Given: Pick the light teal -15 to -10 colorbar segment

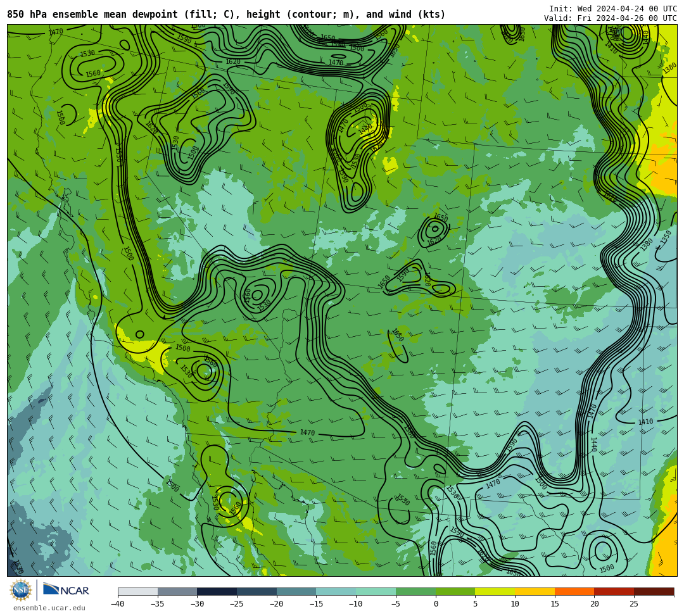Looking at the screenshot, I should [336, 591].
